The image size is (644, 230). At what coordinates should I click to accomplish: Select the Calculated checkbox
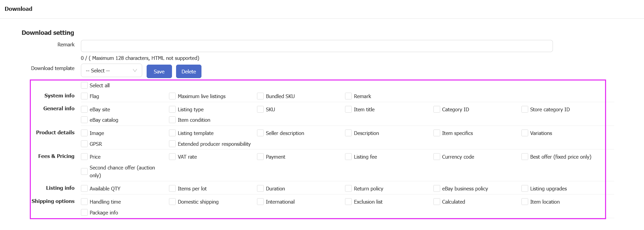click(x=437, y=202)
